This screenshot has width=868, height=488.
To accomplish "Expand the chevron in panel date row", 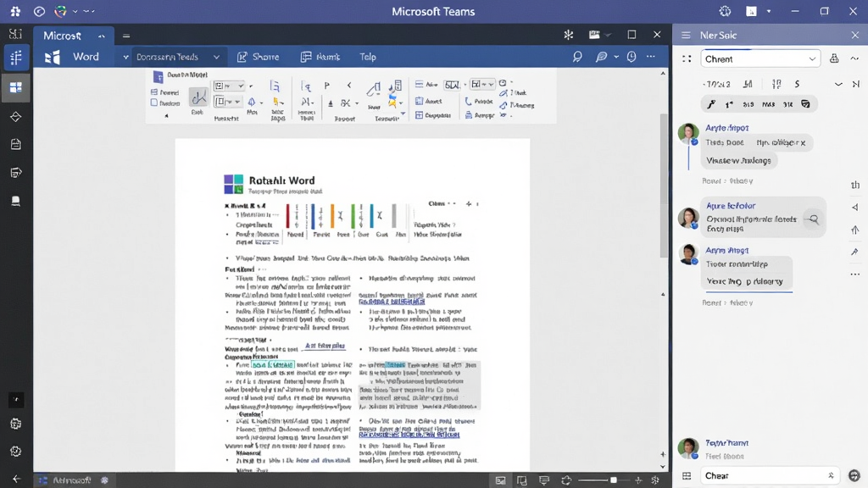I will [838, 85].
